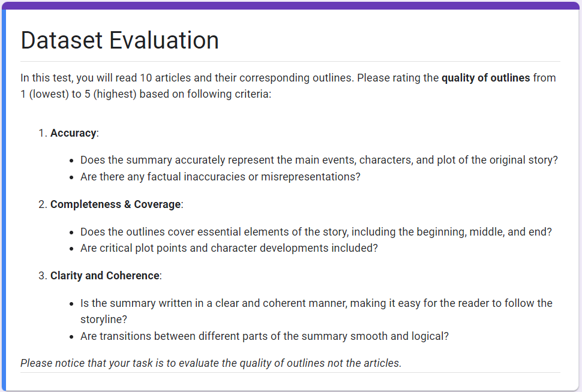Click the italic note about evaluating outlines
Image resolution: width=582 pixels, height=392 pixels.
211,363
